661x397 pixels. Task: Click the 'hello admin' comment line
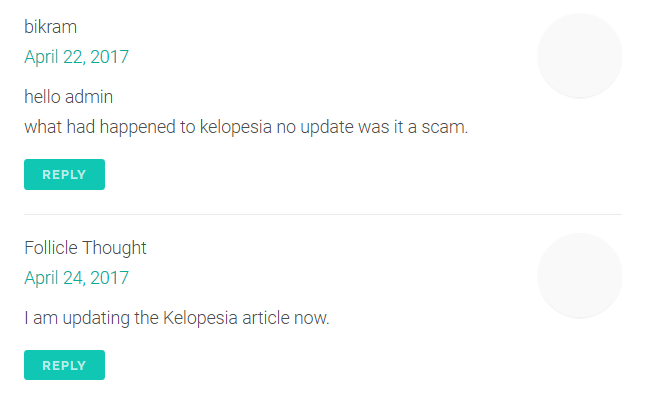(69, 97)
